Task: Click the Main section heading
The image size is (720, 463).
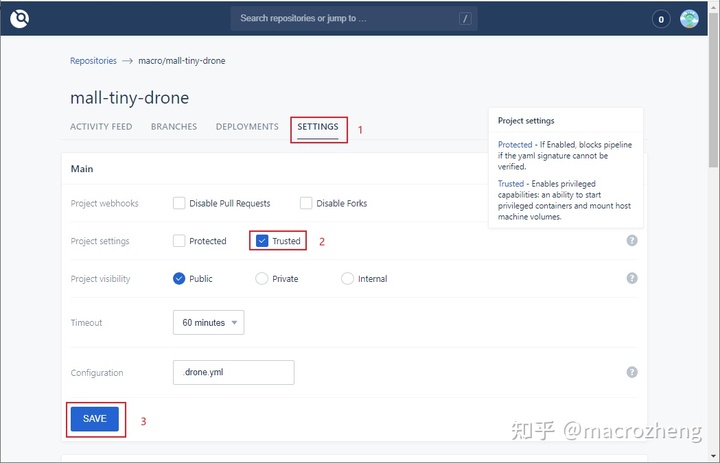Action: tap(82, 169)
